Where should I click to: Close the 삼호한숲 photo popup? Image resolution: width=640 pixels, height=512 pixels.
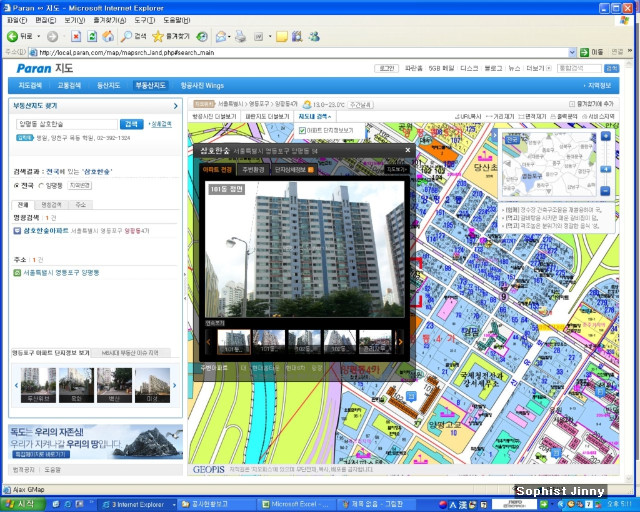click(x=407, y=150)
